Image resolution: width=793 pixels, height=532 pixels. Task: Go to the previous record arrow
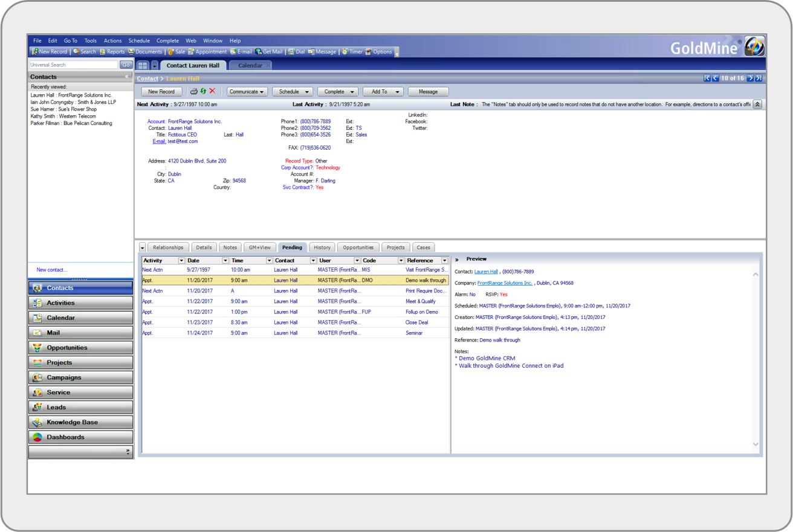pyautogui.click(x=715, y=79)
